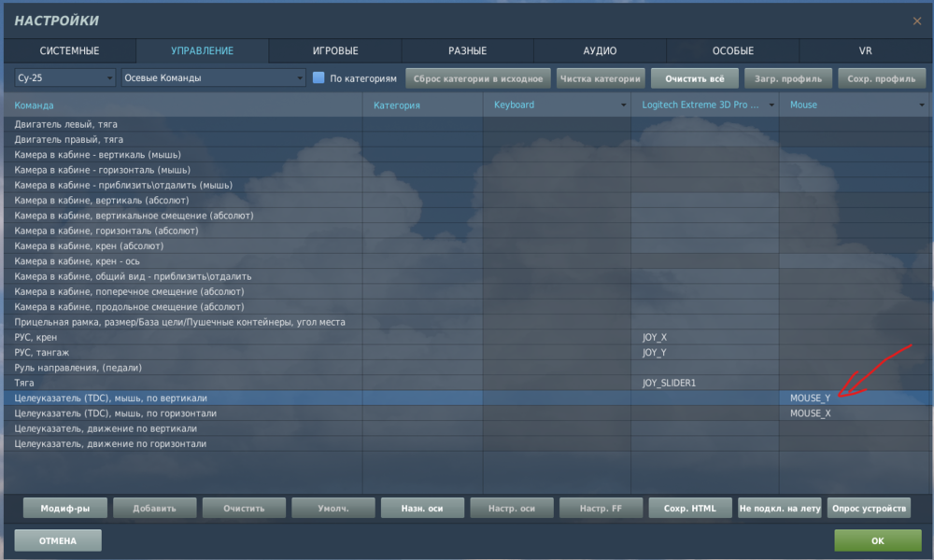934x560 pixels.
Task: Go to the АУДИО tab
Action: 600,50
